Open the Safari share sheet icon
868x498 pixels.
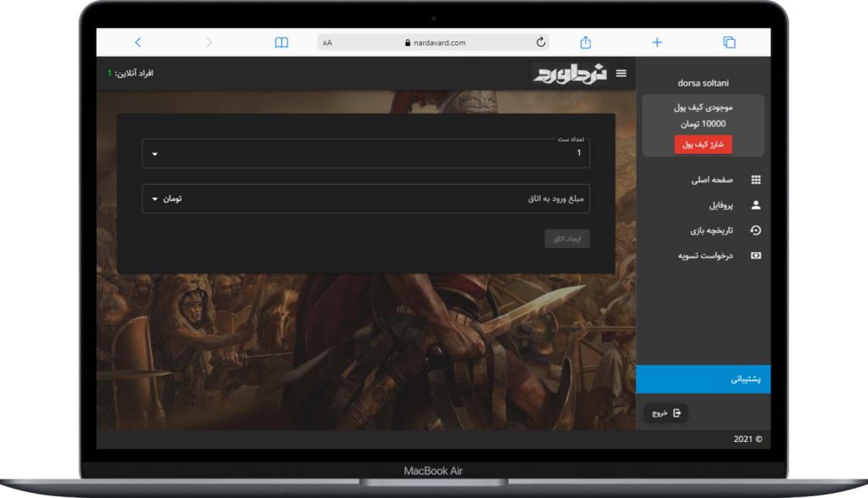(x=585, y=42)
